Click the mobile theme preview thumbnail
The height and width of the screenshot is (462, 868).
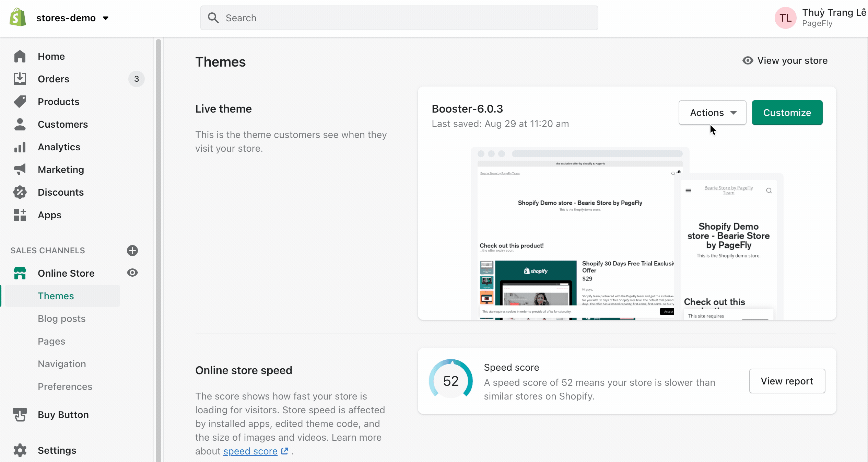[x=728, y=247]
